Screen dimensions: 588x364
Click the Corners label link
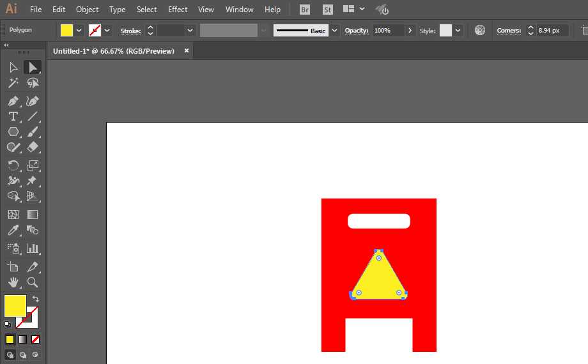[x=509, y=31]
